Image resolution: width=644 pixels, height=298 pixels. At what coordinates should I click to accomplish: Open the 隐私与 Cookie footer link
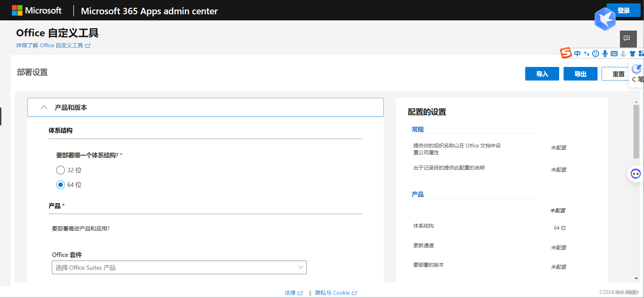[x=336, y=293]
